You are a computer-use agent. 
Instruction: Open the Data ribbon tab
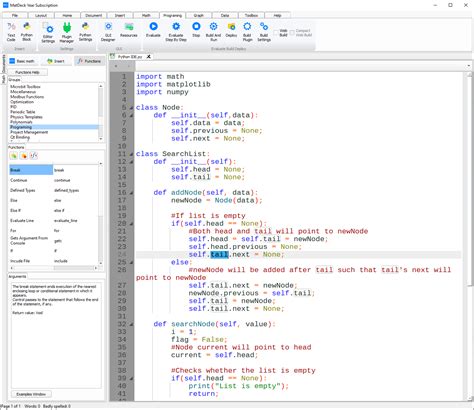pos(225,15)
